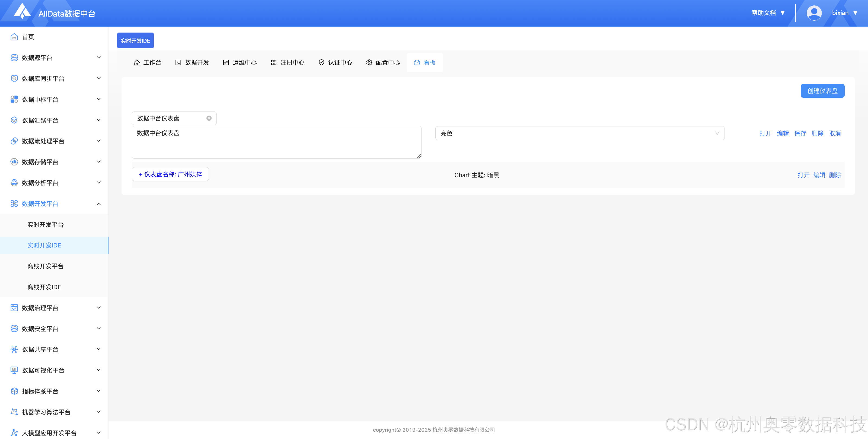This screenshot has height=439, width=868.
Task: Click the 数据可视化平台 BI monitor icon
Action: pos(14,370)
